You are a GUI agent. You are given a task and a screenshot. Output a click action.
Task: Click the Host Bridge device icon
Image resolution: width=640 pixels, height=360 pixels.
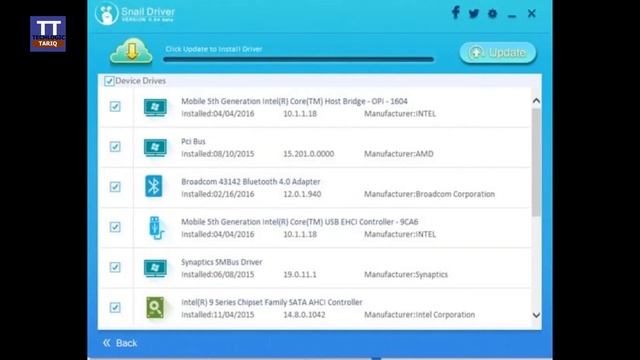[x=155, y=107]
